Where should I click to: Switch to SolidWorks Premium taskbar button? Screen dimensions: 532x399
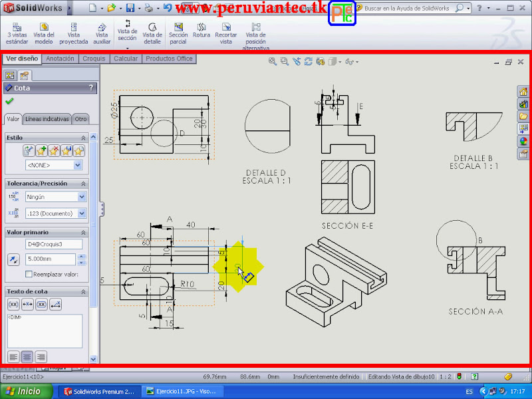[x=99, y=392]
